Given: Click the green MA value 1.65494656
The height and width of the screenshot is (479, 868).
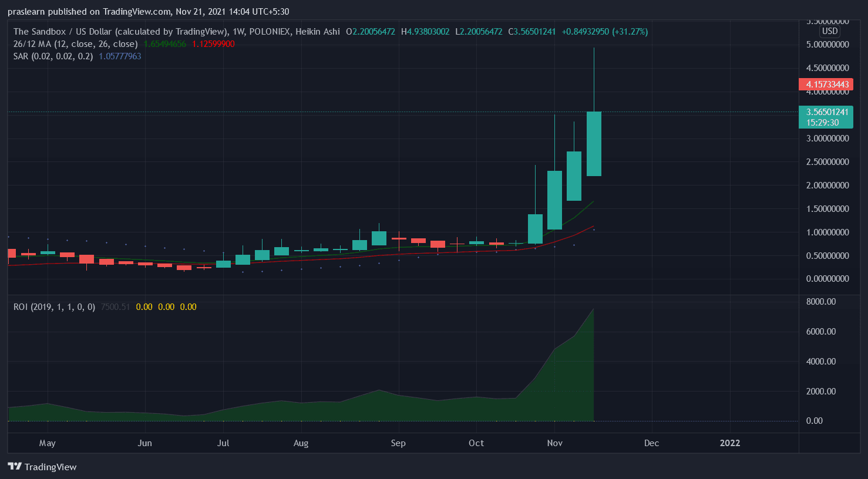Looking at the screenshot, I should 164,44.
